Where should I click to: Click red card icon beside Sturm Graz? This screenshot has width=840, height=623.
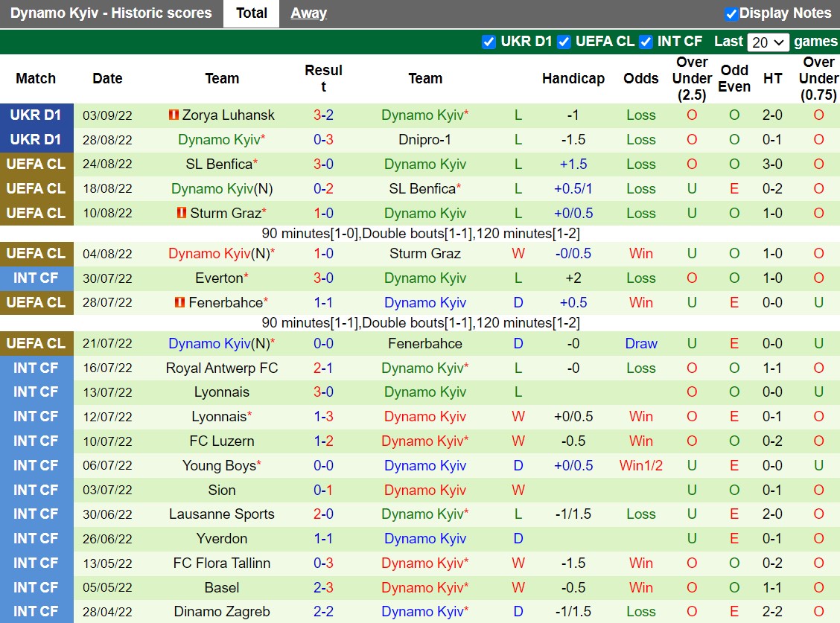pos(182,213)
